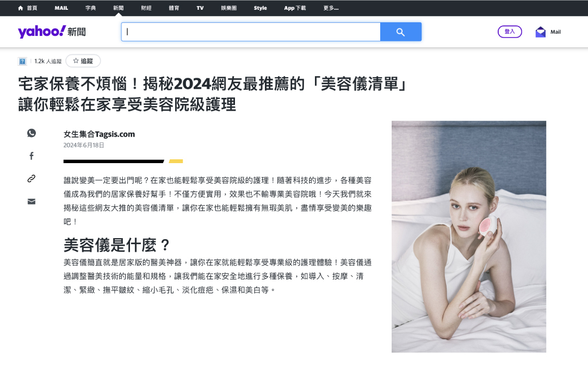
Task: Click the publisher avatar icon beside followers
Action: [x=22, y=61]
